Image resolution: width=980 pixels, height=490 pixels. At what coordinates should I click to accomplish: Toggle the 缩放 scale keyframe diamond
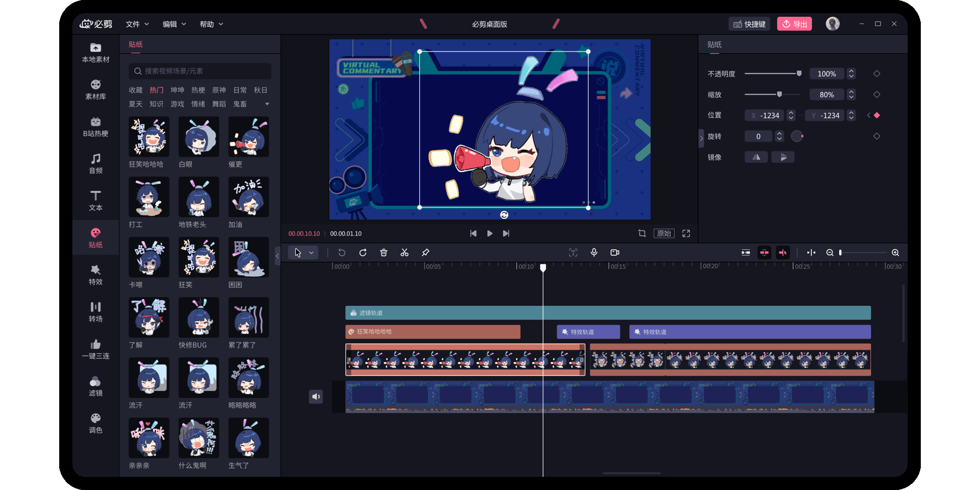point(877,94)
